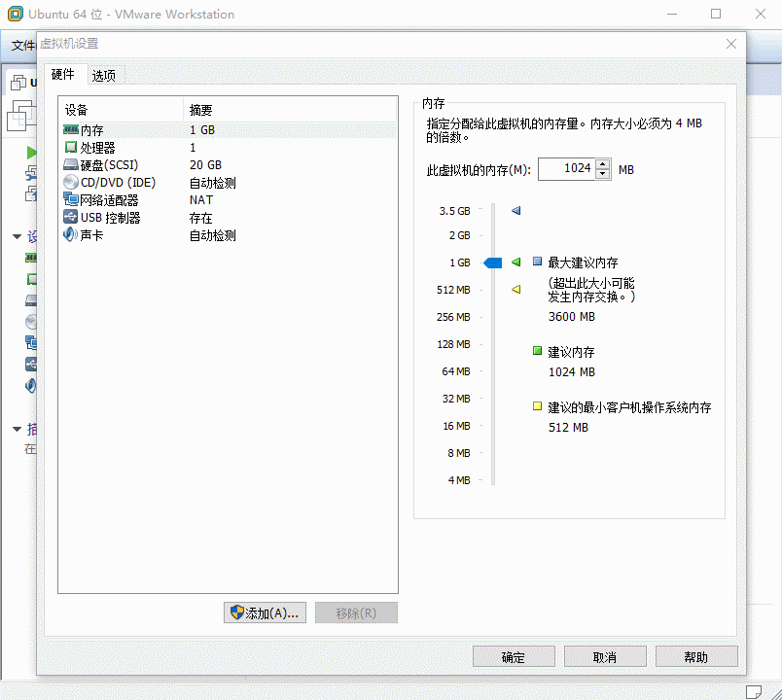Screen dimensions: 782x700
Task: Select the CD/DVD (IDE) disc icon
Action: (70, 183)
